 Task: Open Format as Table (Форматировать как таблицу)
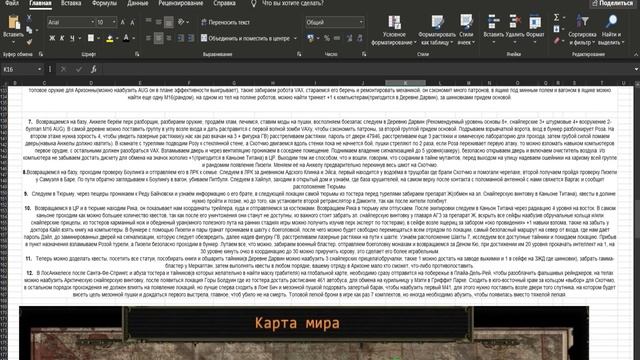pyautogui.click(x=437, y=30)
